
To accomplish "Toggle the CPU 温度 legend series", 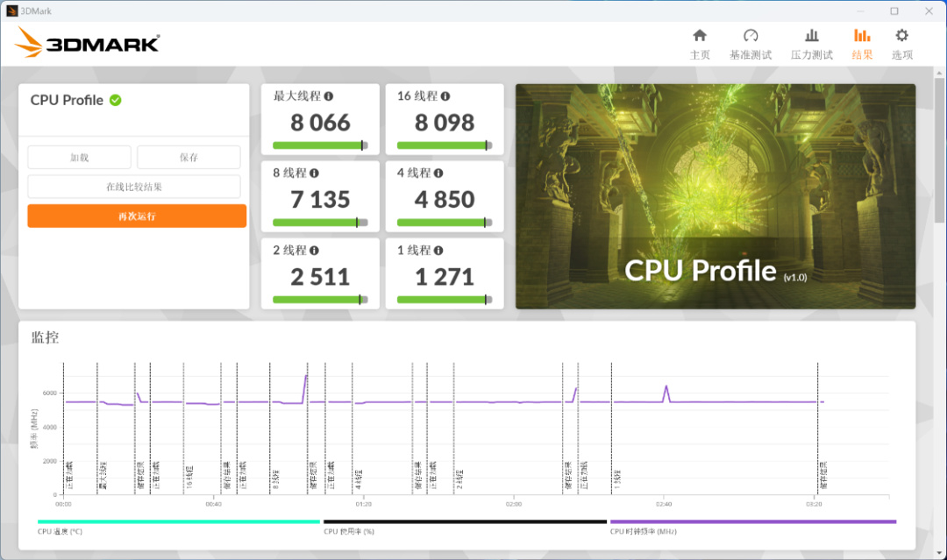I will [179, 526].
